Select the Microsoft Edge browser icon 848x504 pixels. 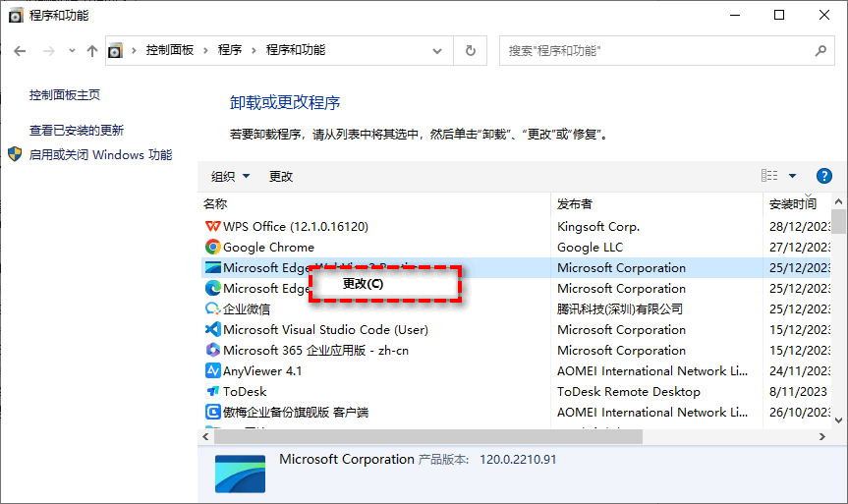click(x=213, y=288)
